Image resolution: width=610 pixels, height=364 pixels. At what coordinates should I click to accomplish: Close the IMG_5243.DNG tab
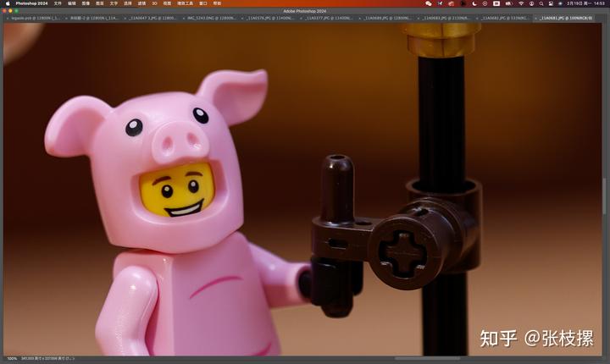coord(184,19)
